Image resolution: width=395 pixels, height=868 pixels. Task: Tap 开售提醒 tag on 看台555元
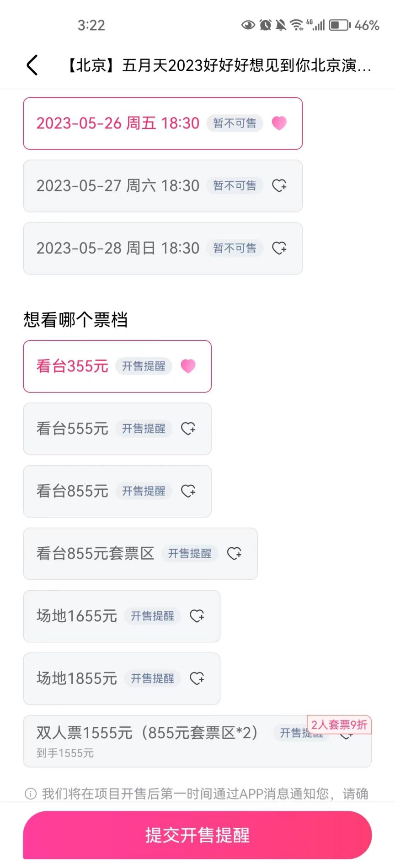(x=144, y=429)
